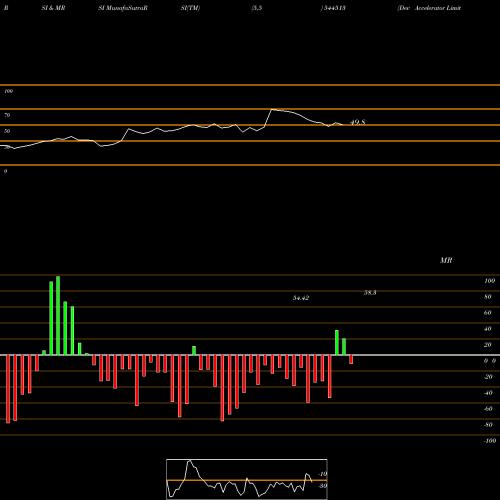Image resolution: width=500 pixels, height=500 pixels.
Task: Click the MR axis label -60
Action: (488, 409)
